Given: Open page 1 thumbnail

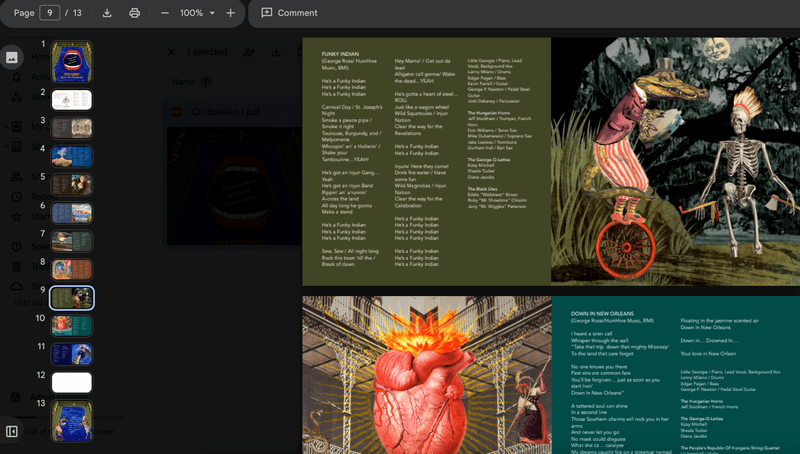Looking at the screenshot, I should pos(72,62).
